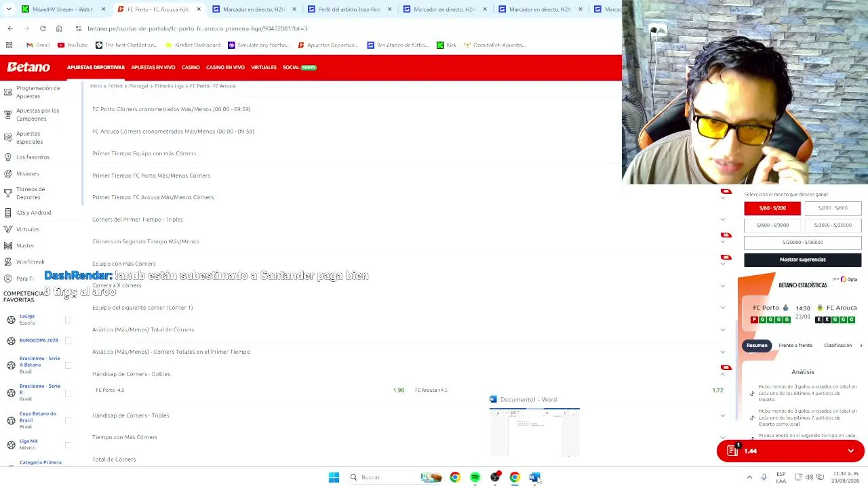
Task: Click the Master sidebar icon
Action: [8, 245]
